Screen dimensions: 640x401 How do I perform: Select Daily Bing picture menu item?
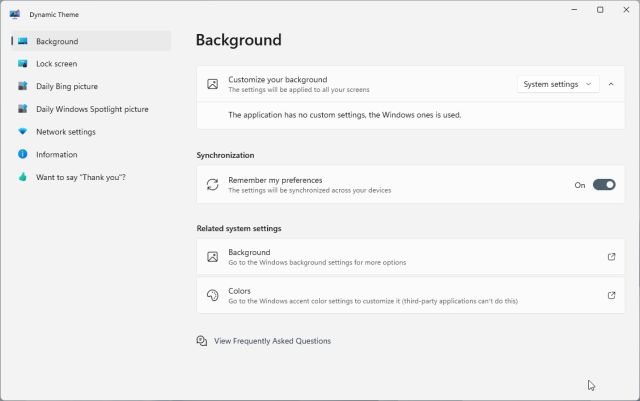click(67, 86)
